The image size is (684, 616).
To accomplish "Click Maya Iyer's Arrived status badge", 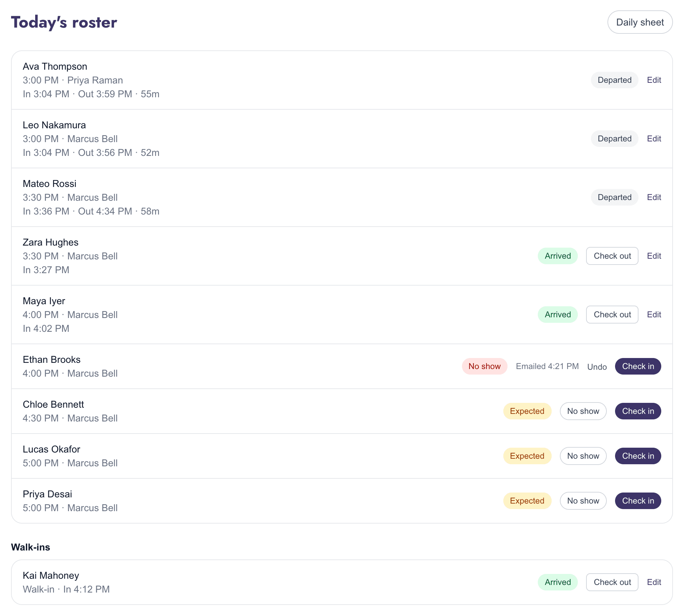I will [x=558, y=315].
